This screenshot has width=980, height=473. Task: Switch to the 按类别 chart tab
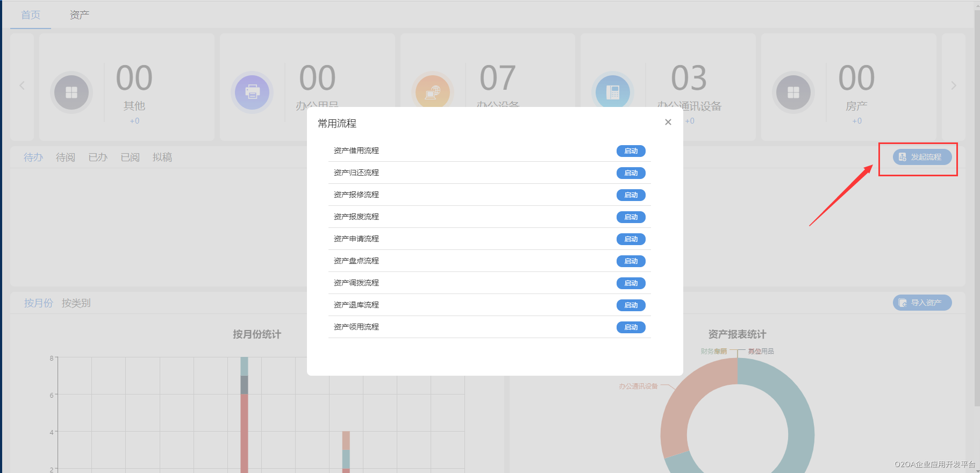point(76,303)
